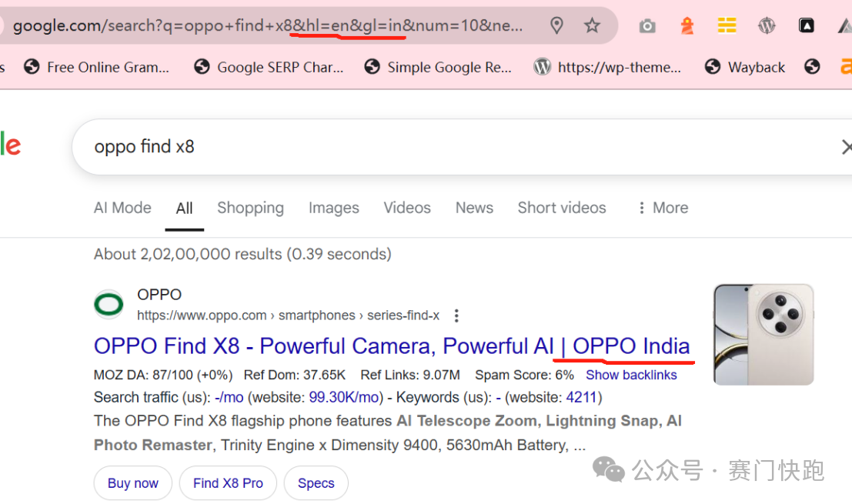852x504 pixels.
Task: Switch to the Shopping tab
Action: pos(250,208)
